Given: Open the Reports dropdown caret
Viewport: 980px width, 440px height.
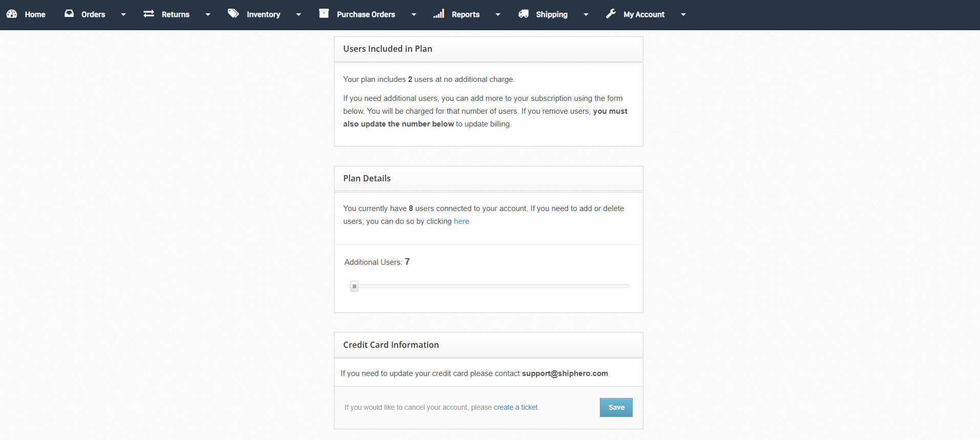Looking at the screenshot, I should click(x=498, y=15).
